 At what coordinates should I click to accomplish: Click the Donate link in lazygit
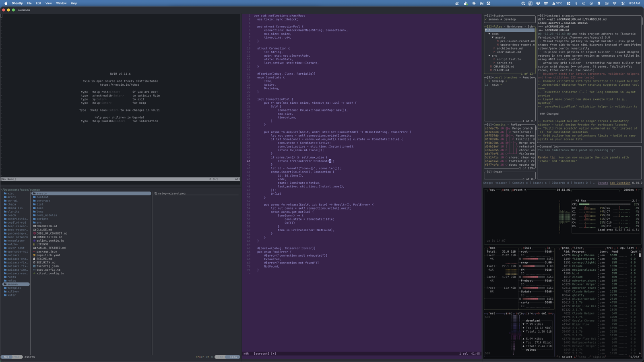pyautogui.click(x=603, y=183)
